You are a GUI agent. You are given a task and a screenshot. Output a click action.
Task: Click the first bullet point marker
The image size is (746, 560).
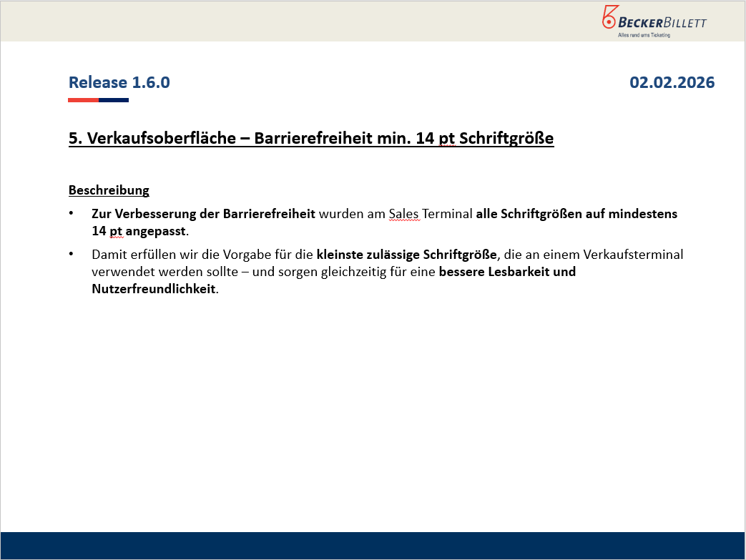pyautogui.click(x=72, y=214)
